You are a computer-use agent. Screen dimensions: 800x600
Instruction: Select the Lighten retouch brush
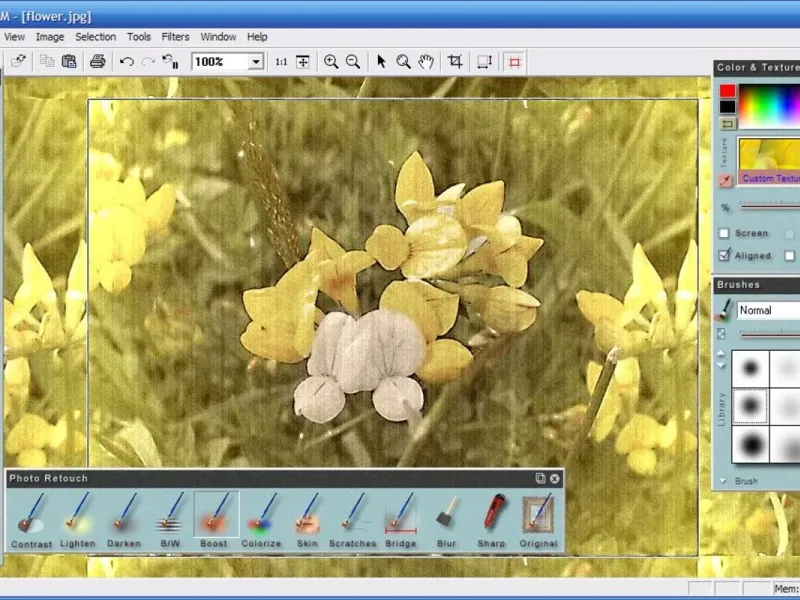click(77, 516)
